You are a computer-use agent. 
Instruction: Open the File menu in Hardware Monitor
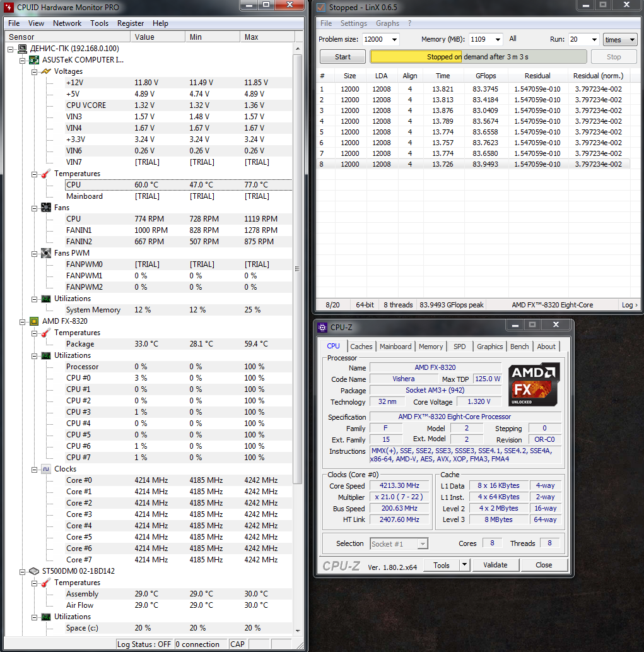click(x=14, y=23)
